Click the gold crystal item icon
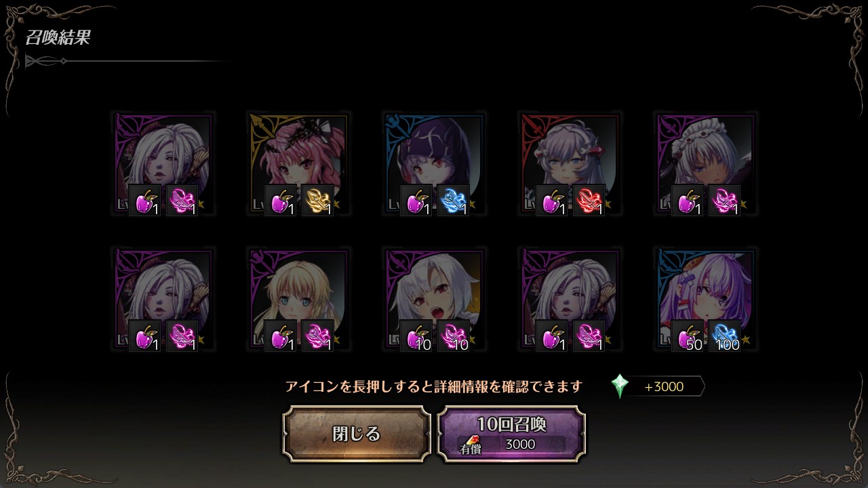The image size is (868, 488). coord(318,201)
